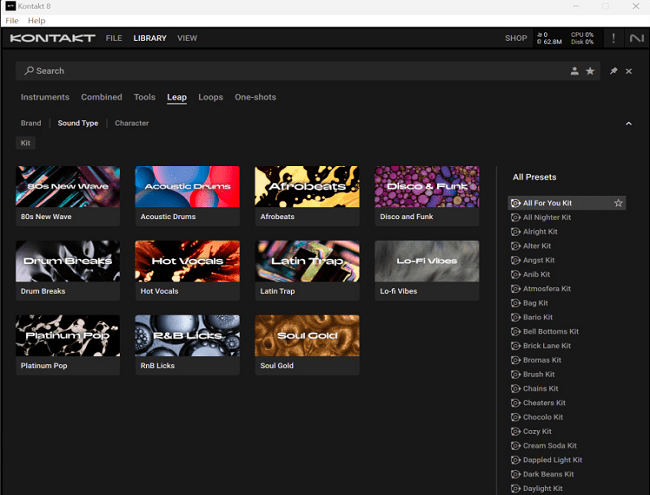Toggle favorites filter star in search bar
650x495 pixels.
(x=590, y=71)
